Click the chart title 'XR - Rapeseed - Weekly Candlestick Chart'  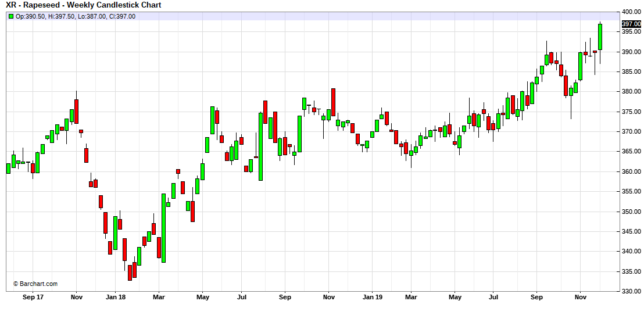(x=83, y=5)
